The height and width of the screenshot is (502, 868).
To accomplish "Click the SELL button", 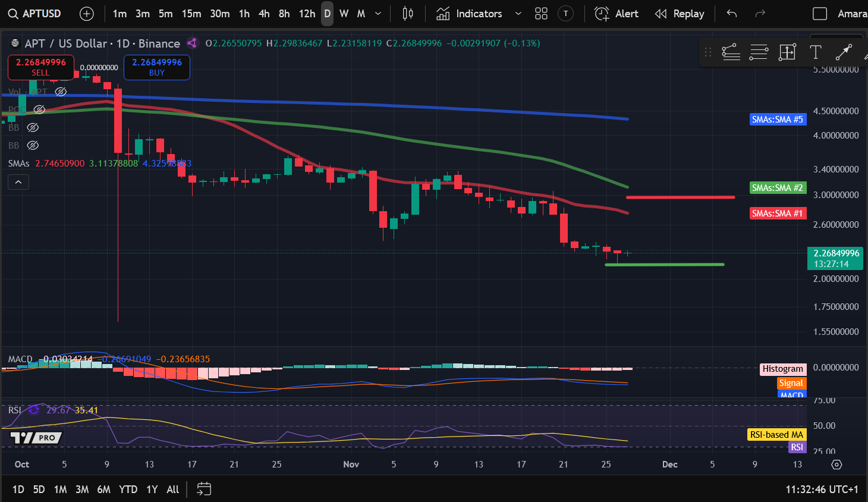I will pyautogui.click(x=40, y=67).
